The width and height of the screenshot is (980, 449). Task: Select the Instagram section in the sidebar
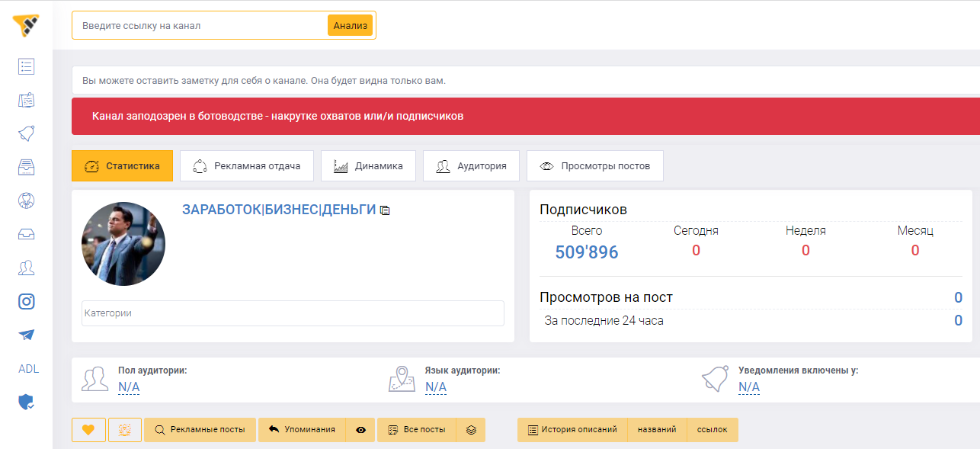26,301
